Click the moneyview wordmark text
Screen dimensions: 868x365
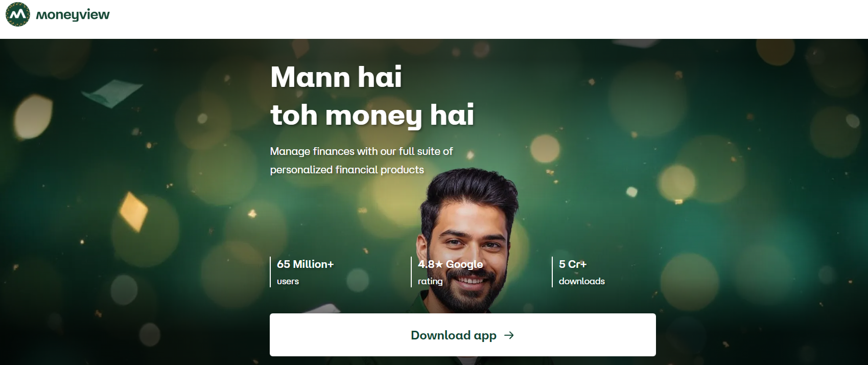click(x=73, y=15)
